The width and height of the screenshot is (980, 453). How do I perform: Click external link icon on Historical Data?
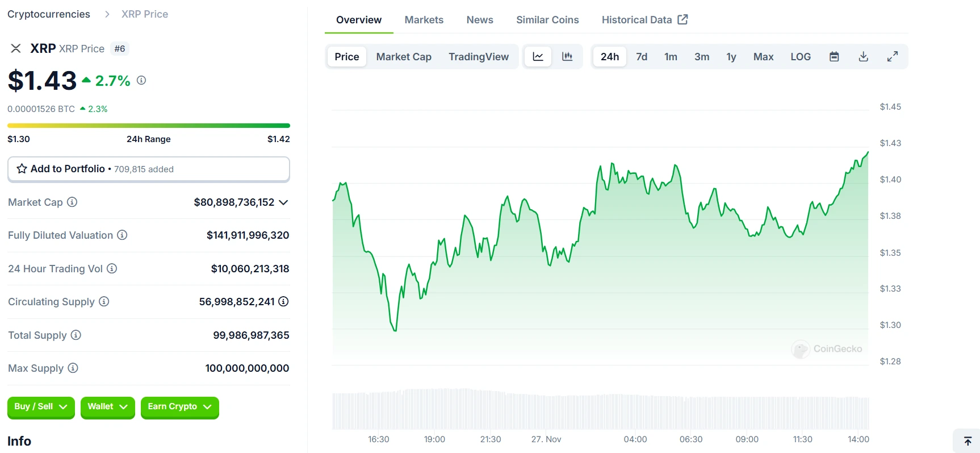point(683,19)
